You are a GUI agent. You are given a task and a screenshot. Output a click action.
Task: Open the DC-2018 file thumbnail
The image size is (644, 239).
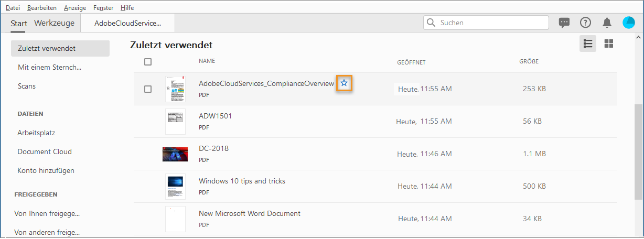(175, 154)
